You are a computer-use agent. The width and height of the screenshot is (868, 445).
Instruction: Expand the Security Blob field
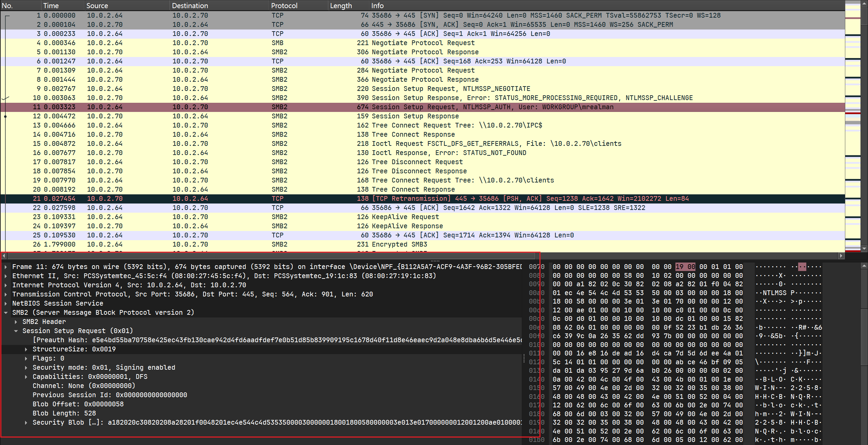click(26, 423)
